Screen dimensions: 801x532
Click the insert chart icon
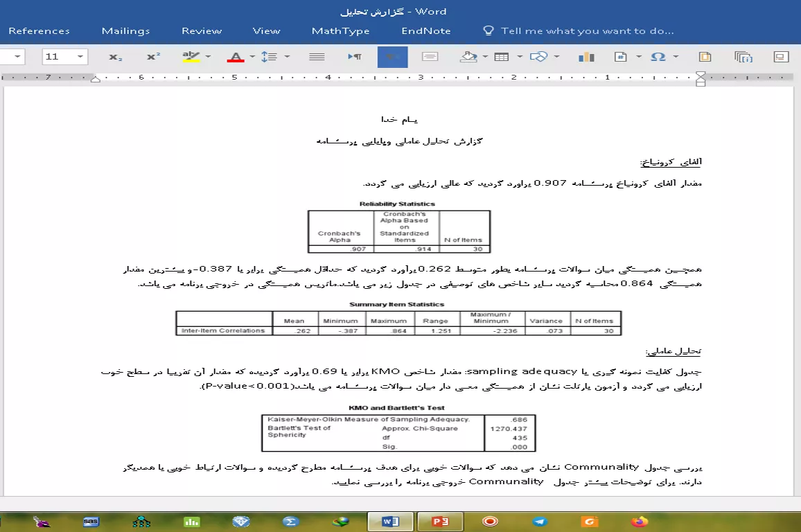tap(586, 57)
